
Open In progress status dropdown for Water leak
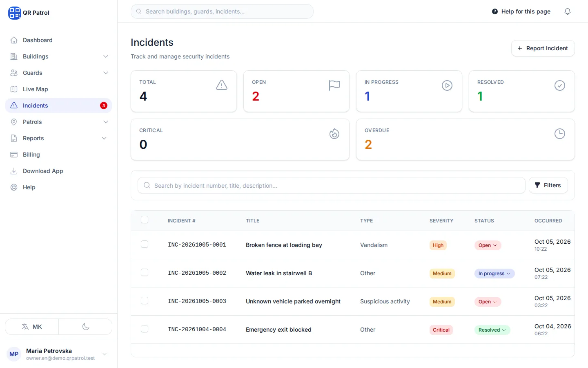pyautogui.click(x=494, y=274)
